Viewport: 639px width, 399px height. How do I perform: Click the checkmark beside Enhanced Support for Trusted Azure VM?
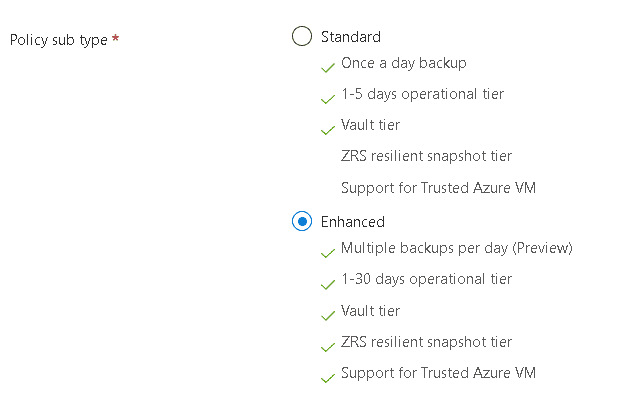pyautogui.click(x=328, y=378)
